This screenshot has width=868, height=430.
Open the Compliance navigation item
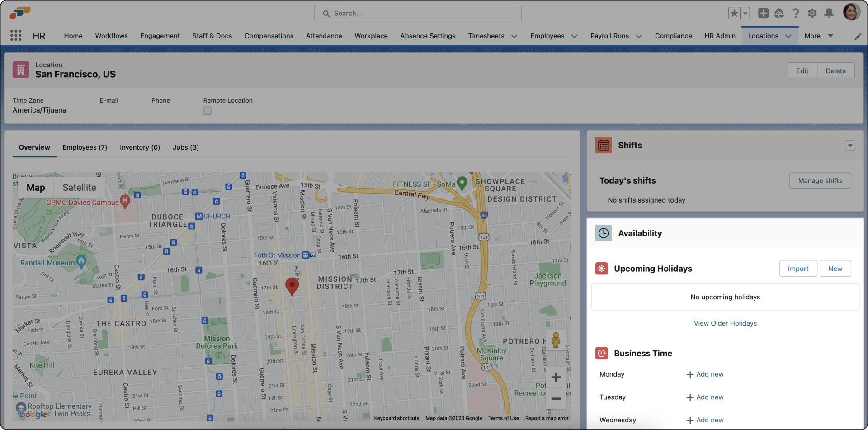[673, 36]
